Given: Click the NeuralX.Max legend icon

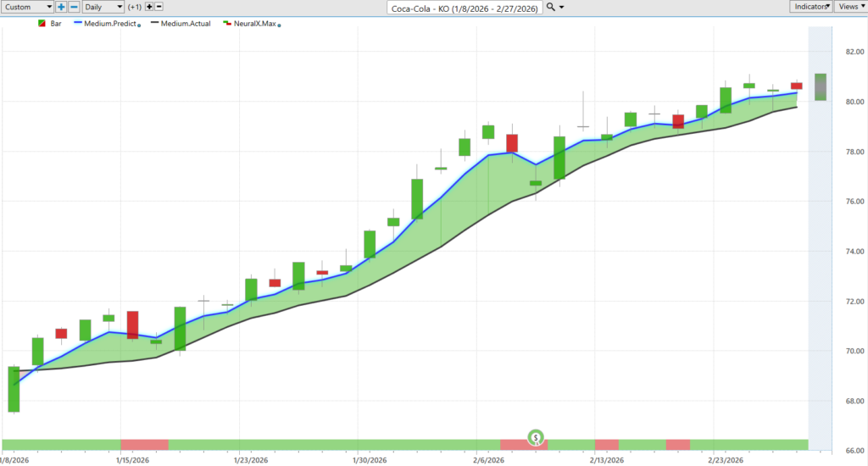Looking at the screenshot, I should tap(226, 24).
